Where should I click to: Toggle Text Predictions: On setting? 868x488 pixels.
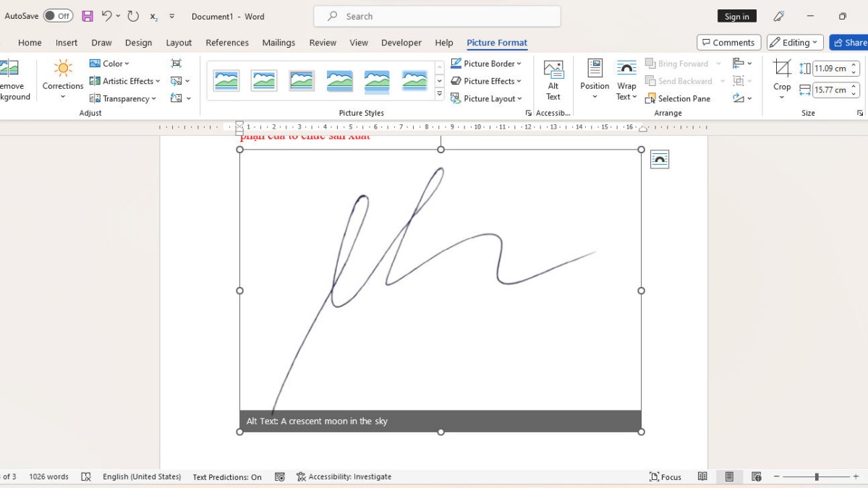point(227,477)
